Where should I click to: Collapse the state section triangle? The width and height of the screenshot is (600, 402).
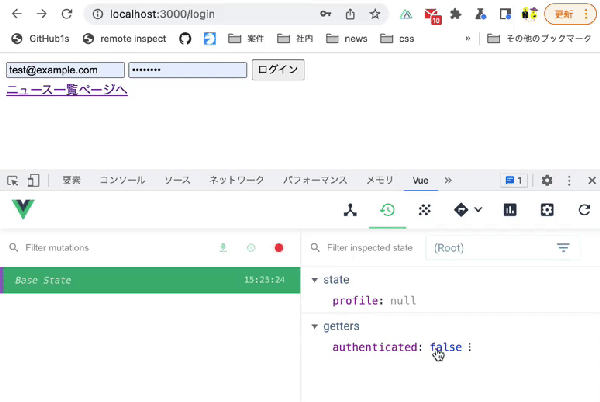coord(315,280)
